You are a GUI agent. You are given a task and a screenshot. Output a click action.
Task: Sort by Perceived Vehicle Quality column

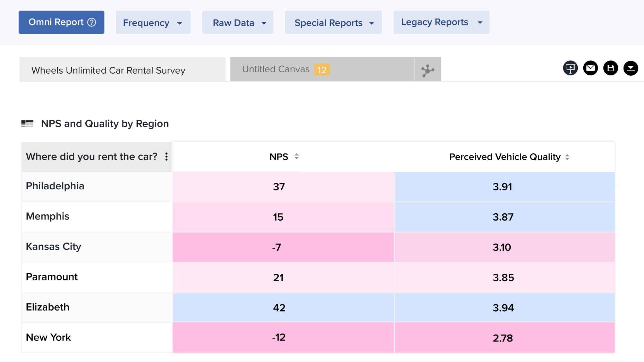[567, 157]
